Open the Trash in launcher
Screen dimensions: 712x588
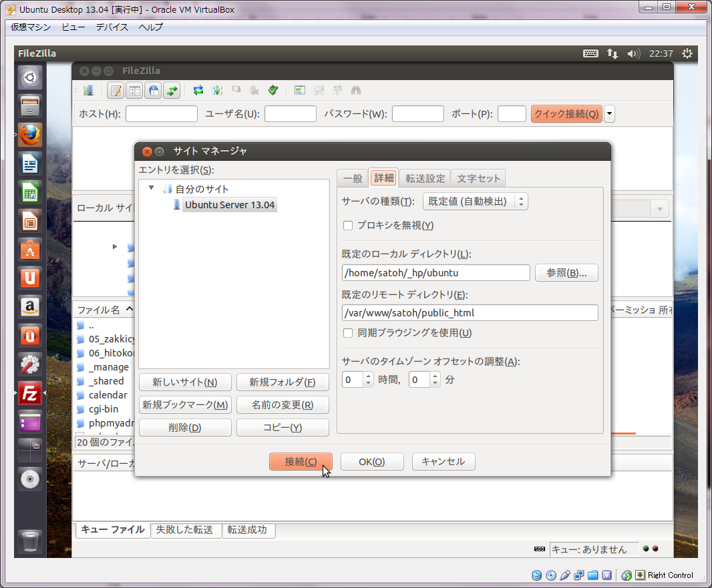click(30, 541)
